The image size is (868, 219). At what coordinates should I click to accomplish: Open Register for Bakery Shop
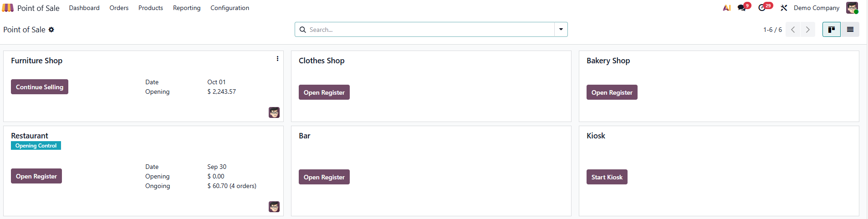612,92
